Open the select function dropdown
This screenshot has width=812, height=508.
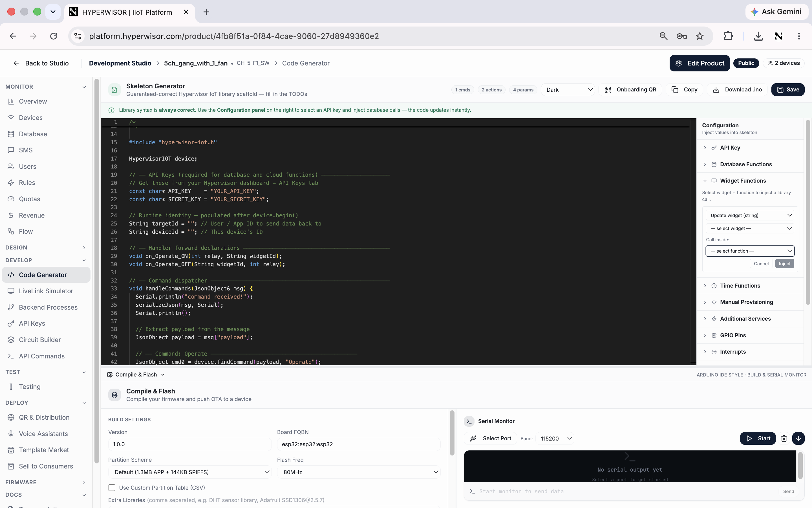pyautogui.click(x=750, y=251)
